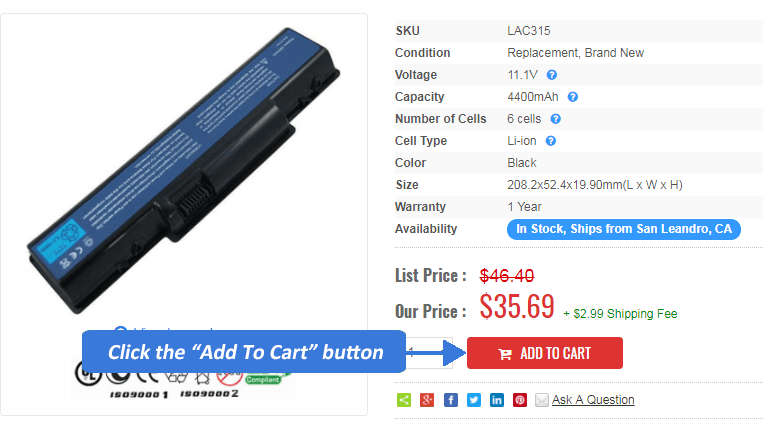Click the In Stock availability badge
Image resolution: width=763 pixels, height=426 pixels.
click(x=623, y=229)
